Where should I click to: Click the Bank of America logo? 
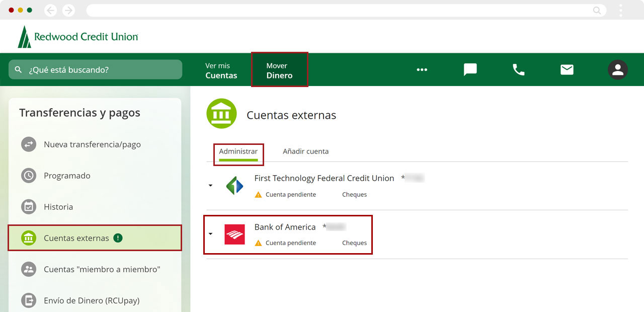point(234,235)
